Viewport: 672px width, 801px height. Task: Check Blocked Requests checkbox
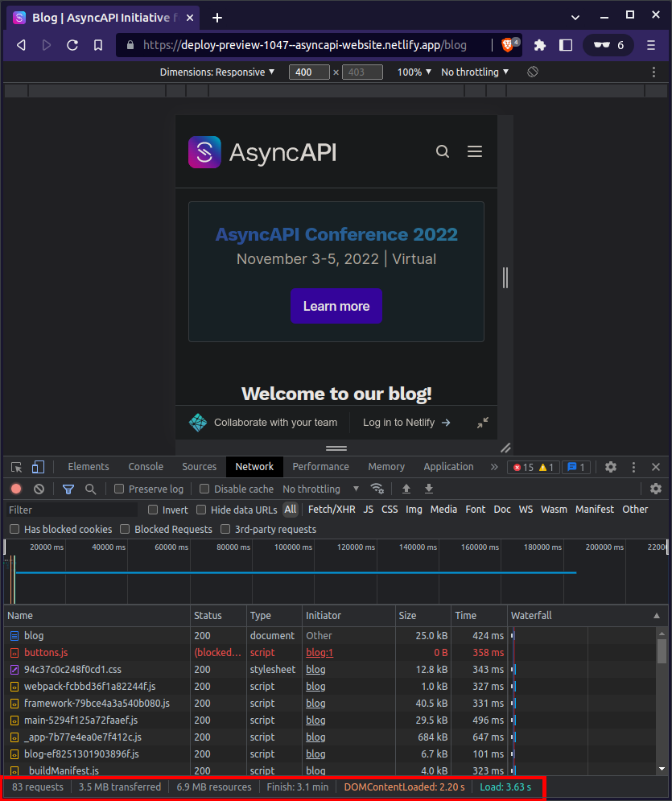pos(125,529)
